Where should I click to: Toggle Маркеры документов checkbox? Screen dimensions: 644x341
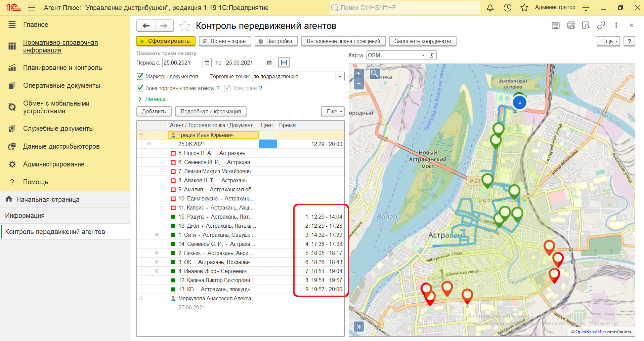click(140, 76)
